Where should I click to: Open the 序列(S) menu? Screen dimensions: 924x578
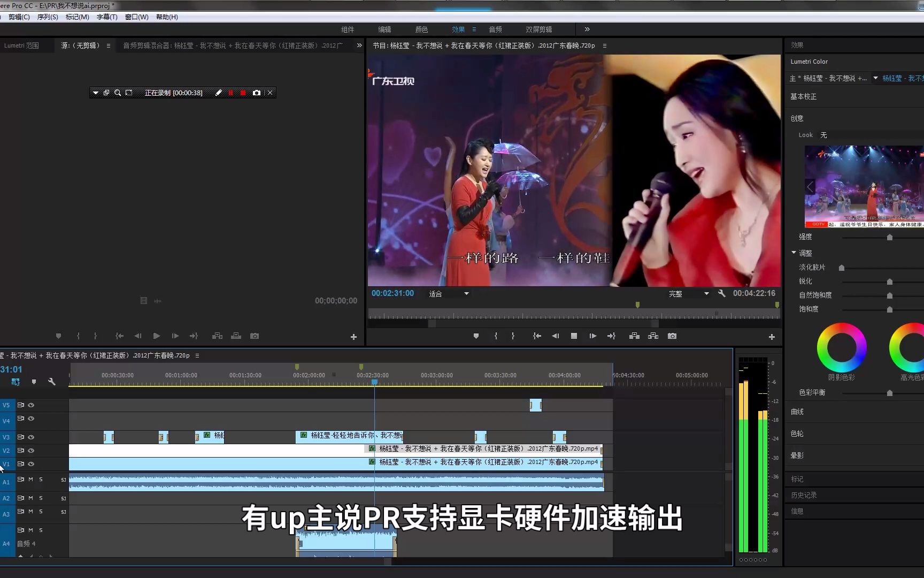tap(48, 17)
